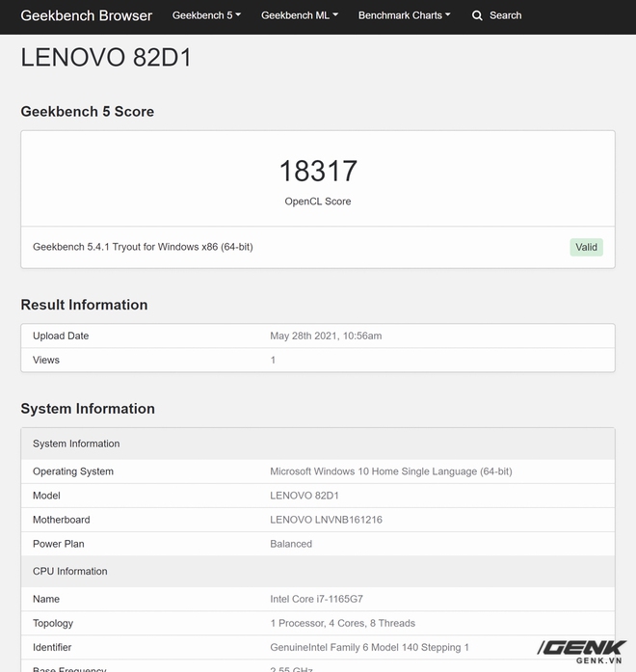Image resolution: width=636 pixels, height=672 pixels.
Task: Select the Operating System label
Action: tap(73, 471)
